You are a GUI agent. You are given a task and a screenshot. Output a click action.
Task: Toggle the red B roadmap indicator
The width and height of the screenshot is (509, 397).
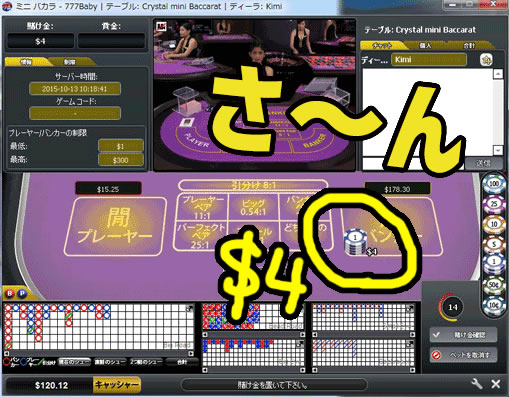click(10, 293)
